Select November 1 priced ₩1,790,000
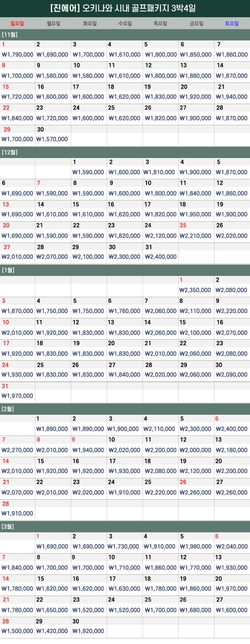Screen dimensions: 250x644 click(18, 50)
